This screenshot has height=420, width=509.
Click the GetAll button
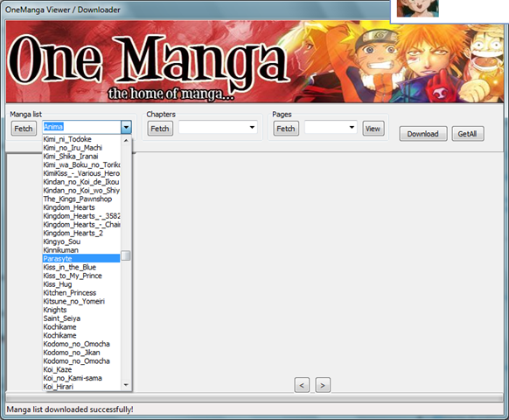pos(468,134)
